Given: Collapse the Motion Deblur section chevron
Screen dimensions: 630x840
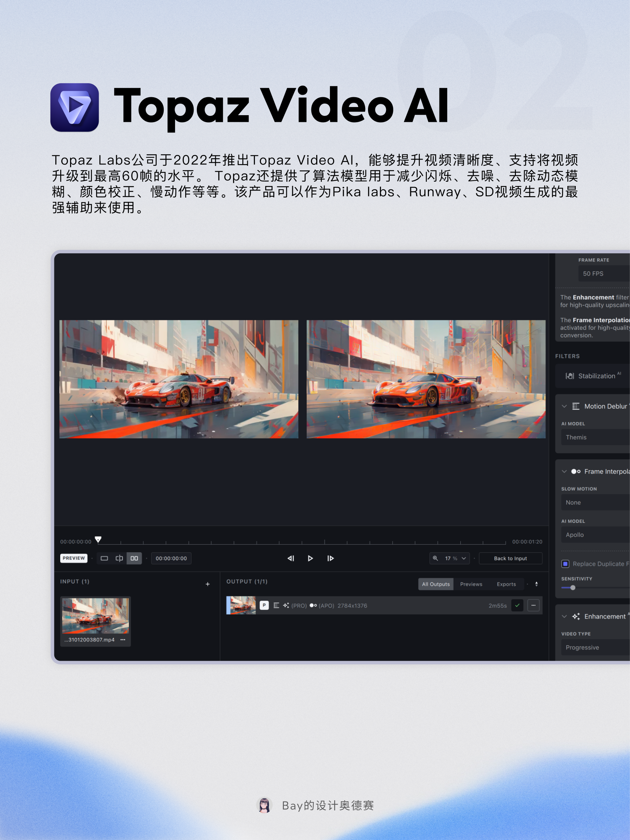Looking at the screenshot, I should 564,406.
